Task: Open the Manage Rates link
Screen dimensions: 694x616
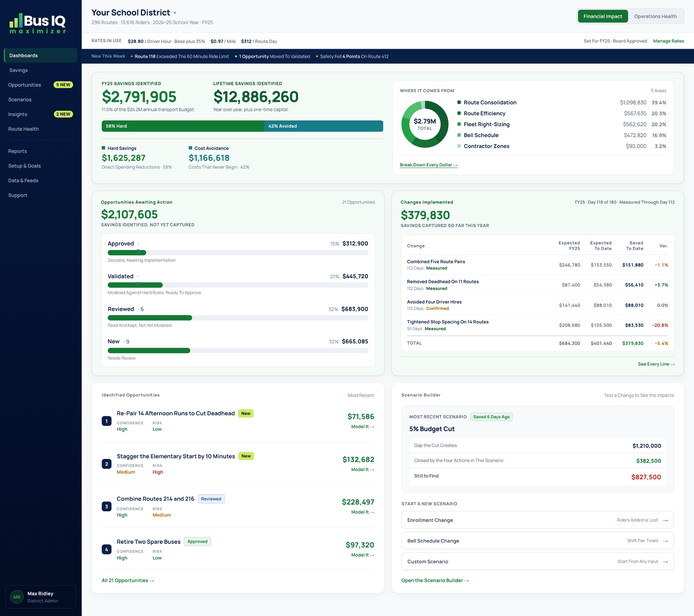Action: (668, 41)
